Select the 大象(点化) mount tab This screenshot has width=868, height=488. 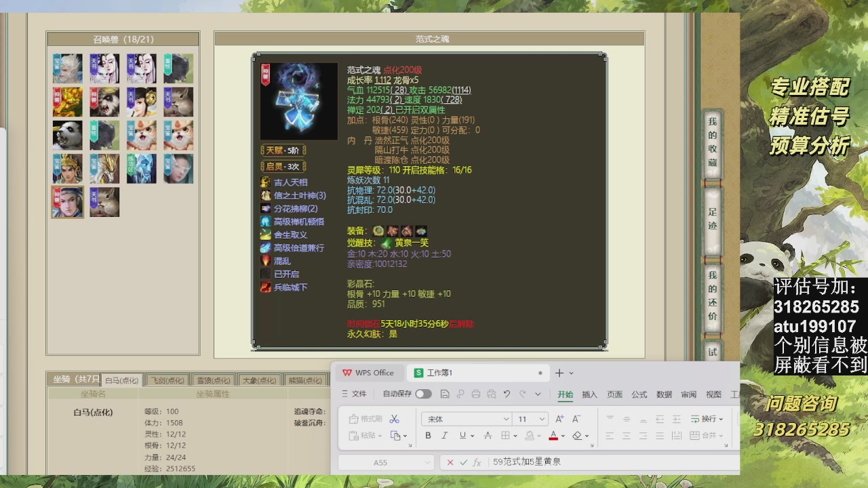259,380
